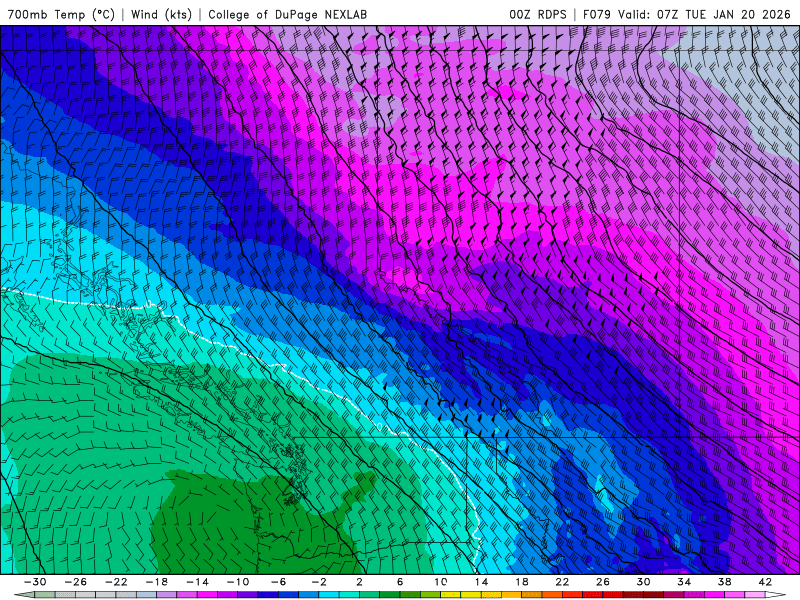Click the '30' color scale label
The image size is (800, 600).
643,582
